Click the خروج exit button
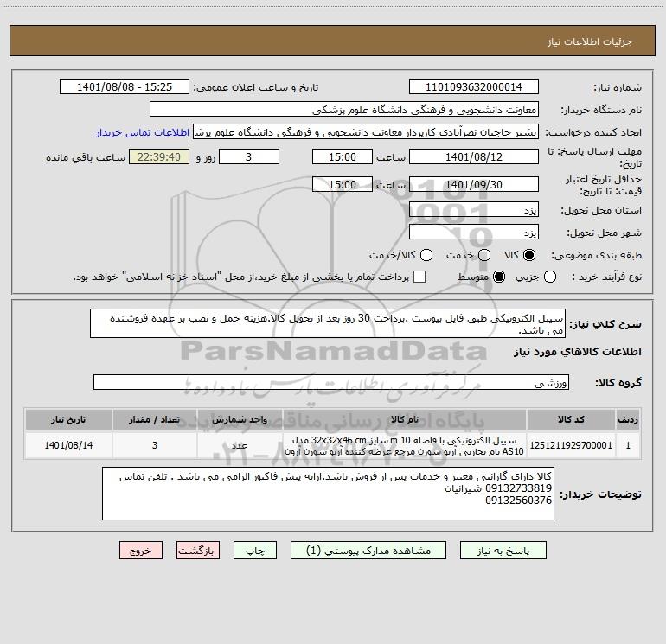Viewport: 666px width, 644px height. coord(141,551)
